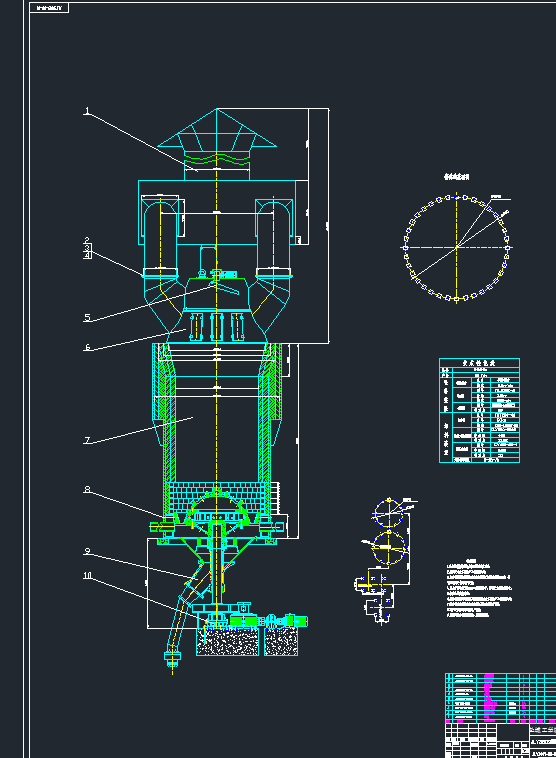Select the title above the bolt circle diagram
This screenshot has width=556, height=758.
click(x=456, y=177)
